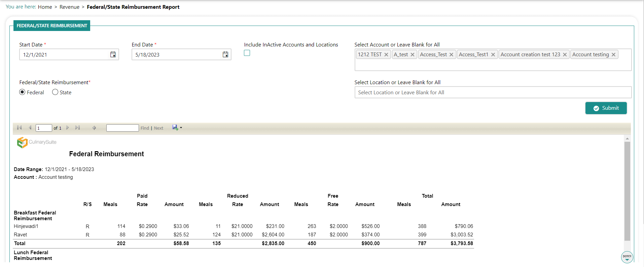Viewport: 644px width, 267px height.
Task: Go to first page of report
Action: [20, 128]
